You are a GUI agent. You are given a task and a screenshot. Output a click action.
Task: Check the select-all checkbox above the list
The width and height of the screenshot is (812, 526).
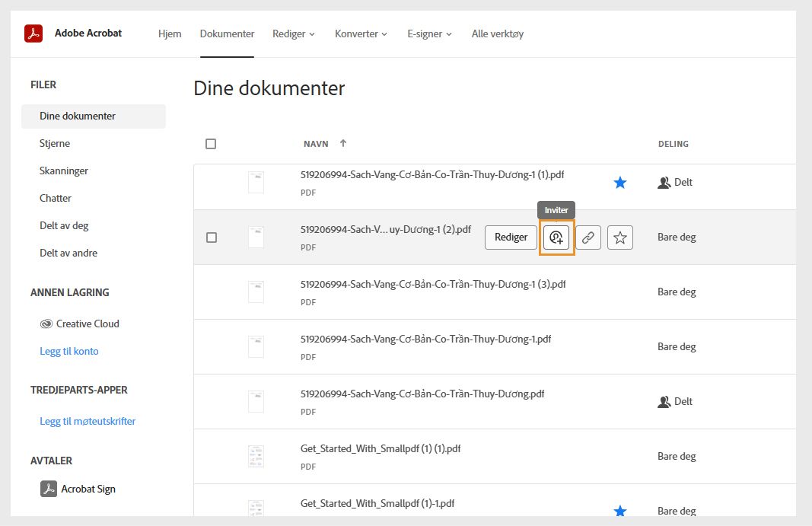point(211,143)
